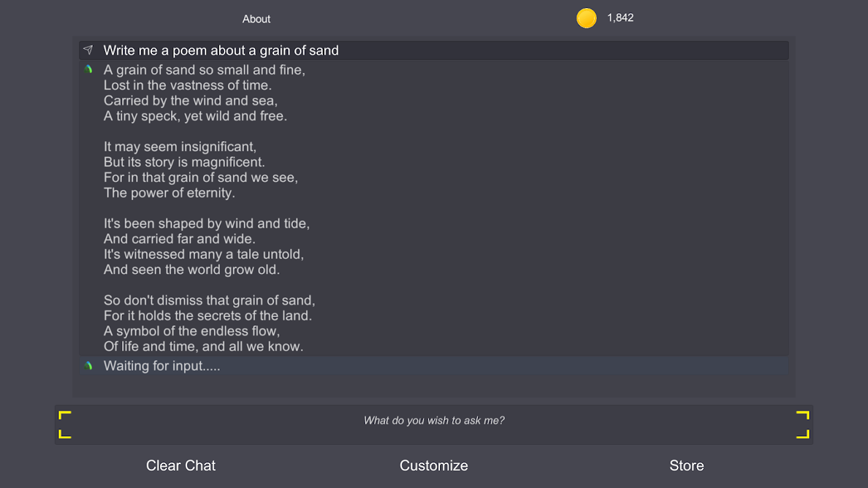Click the bot avatar beside the poem
This screenshot has width=868, height=488.
89,70
